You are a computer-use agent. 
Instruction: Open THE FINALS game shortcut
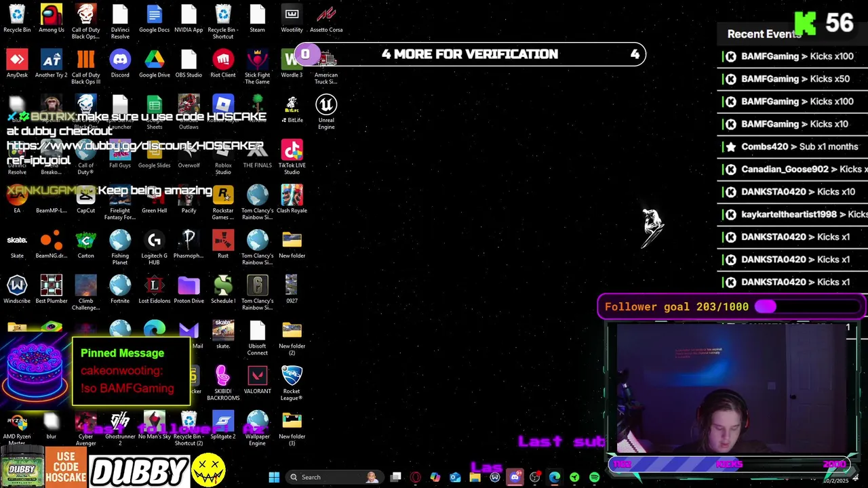click(x=257, y=154)
